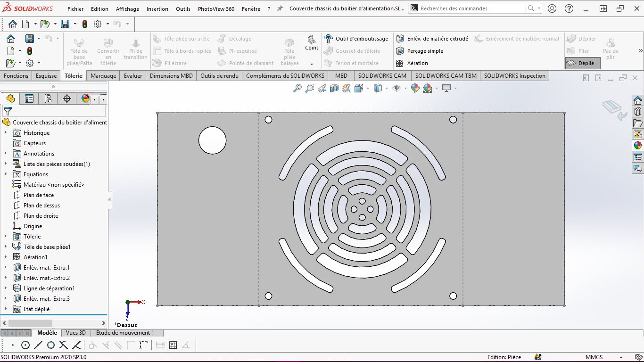Image resolution: width=644 pixels, height=362 pixels.
Task: Open the Vues 3D bottom tab
Action: (76, 333)
